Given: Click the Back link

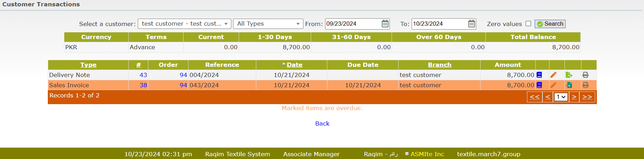Looking at the screenshot, I should click(322, 123).
